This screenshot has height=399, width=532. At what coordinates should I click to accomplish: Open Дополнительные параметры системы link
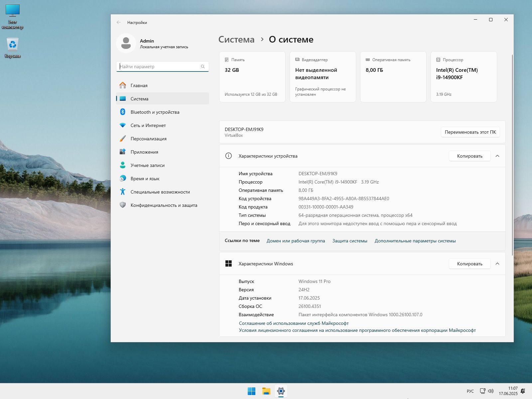[x=415, y=241]
